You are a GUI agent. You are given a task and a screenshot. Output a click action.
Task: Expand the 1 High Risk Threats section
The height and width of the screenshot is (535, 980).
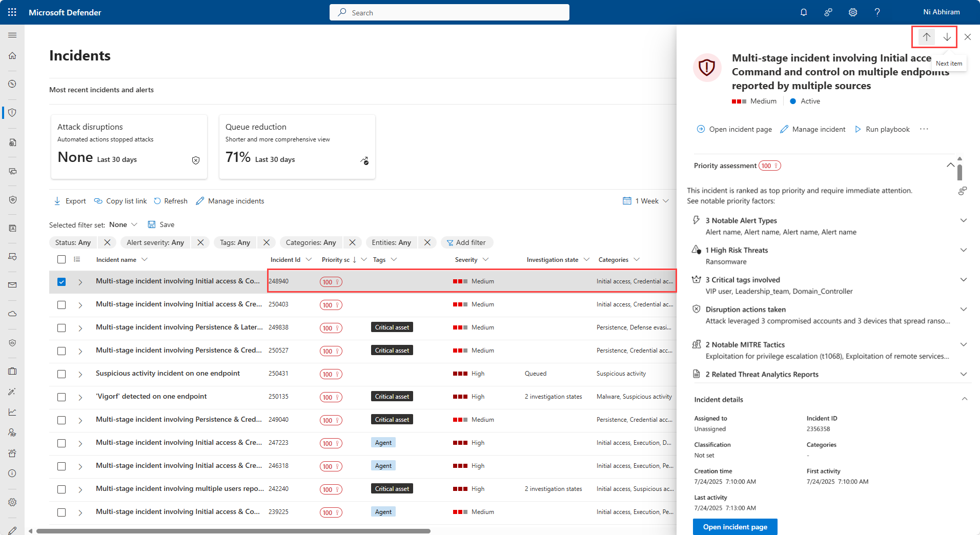[x=963, y=250]
